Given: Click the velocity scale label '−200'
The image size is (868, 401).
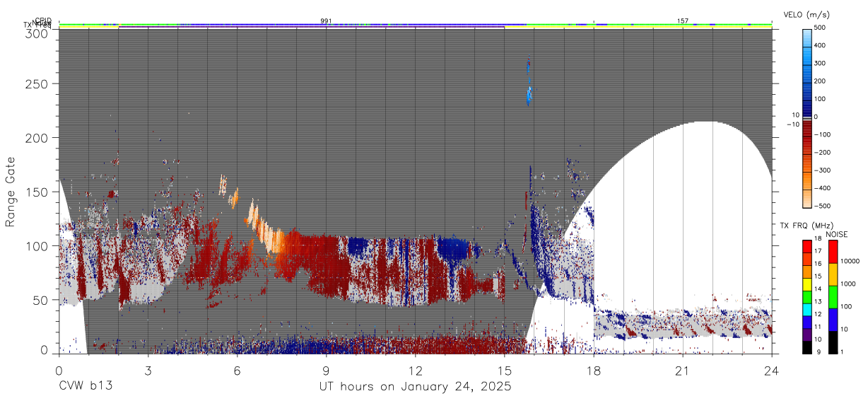Looking at the screenshot, I should (821, 152).
